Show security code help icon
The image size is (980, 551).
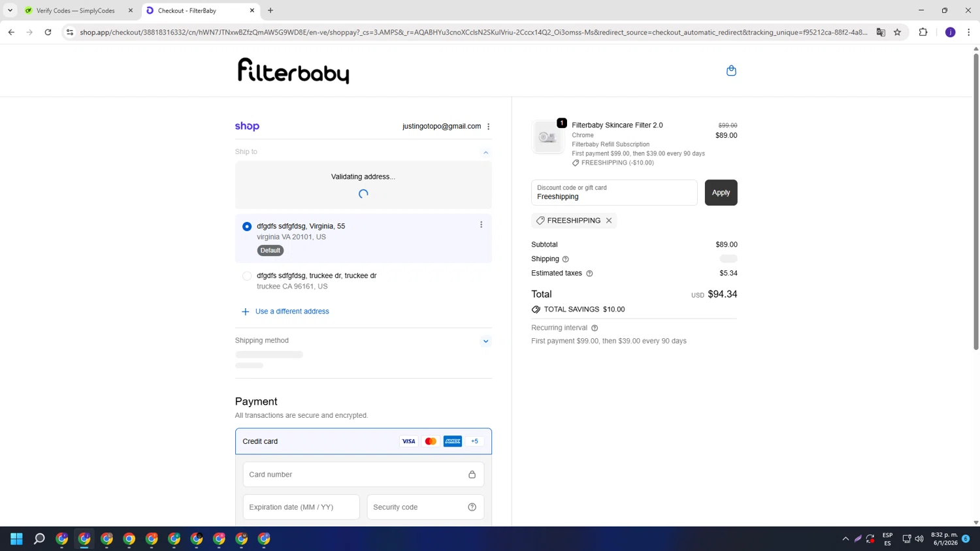472,507
